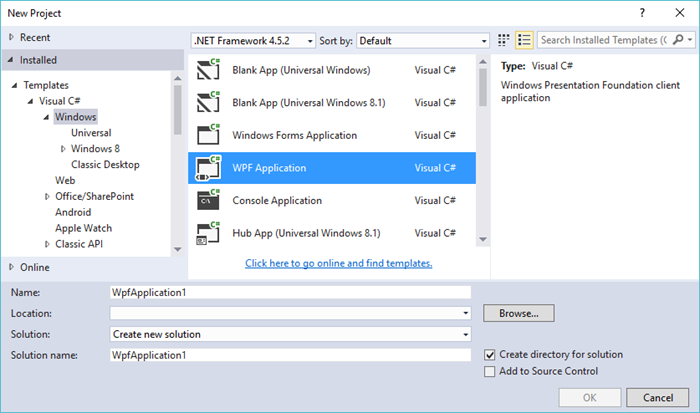Close the New Project dialog

pyautogui.click(x=679, y=13)
